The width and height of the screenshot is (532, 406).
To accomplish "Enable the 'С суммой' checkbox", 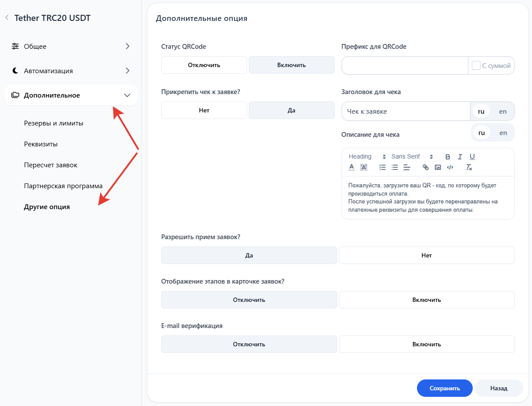I will 476,65.
